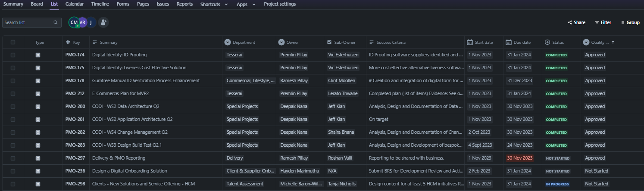Click the issue type icon for PMO-212
The image size is (644, 191).
(38, 94)
